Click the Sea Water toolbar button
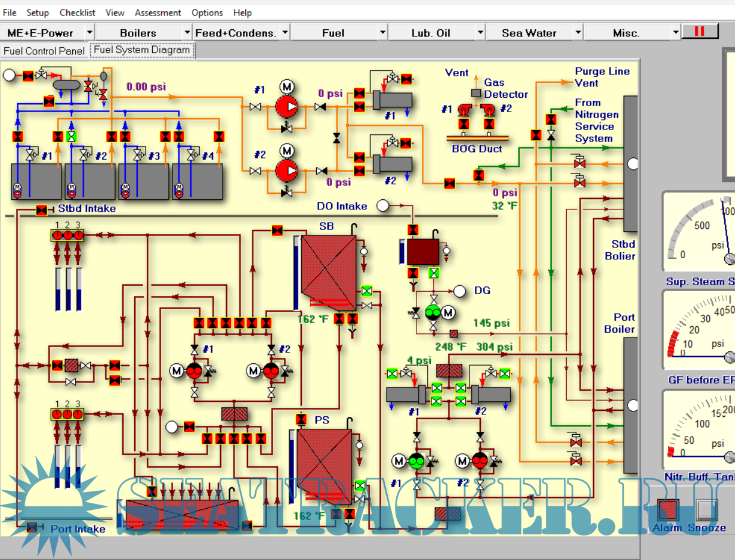 (529, 33)
